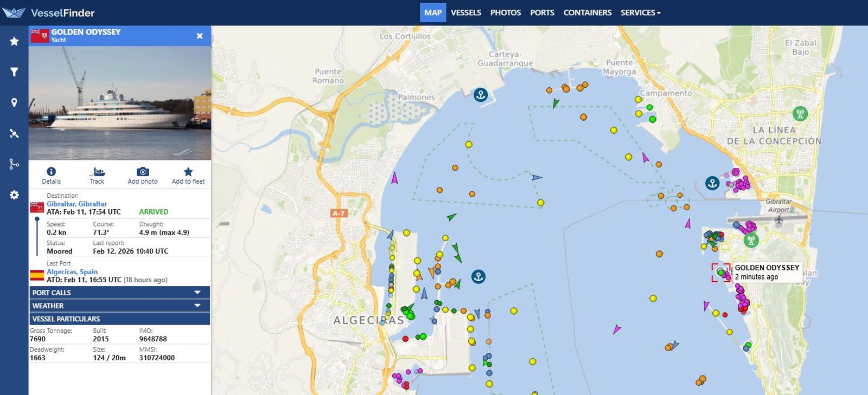The image size is (868, 395).
Task: Close the GOLDEN ODYSSEY panel
Action: tap(200, 36)
